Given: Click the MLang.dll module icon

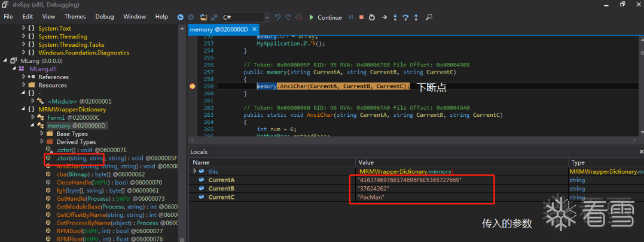Looking at the screenshot, I should click(22, 69).
